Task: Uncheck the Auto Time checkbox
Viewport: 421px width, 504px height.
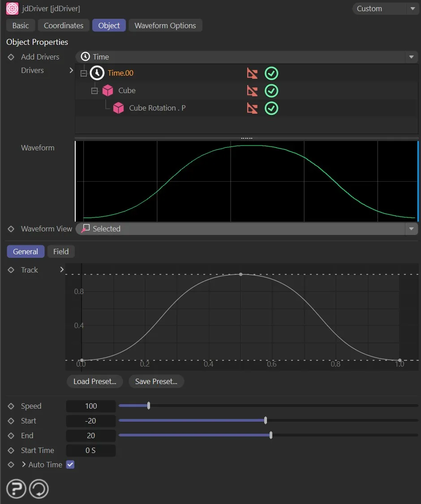Action: (70, 465)
